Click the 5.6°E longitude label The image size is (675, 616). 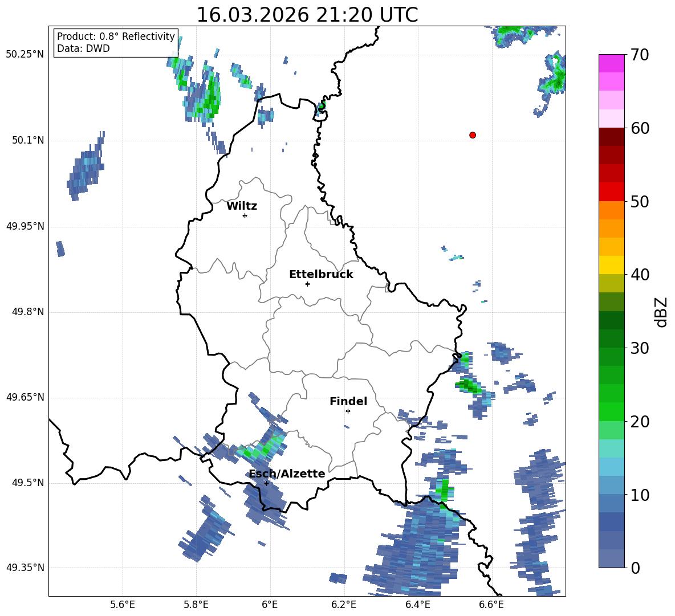click(x=123, y=605)
